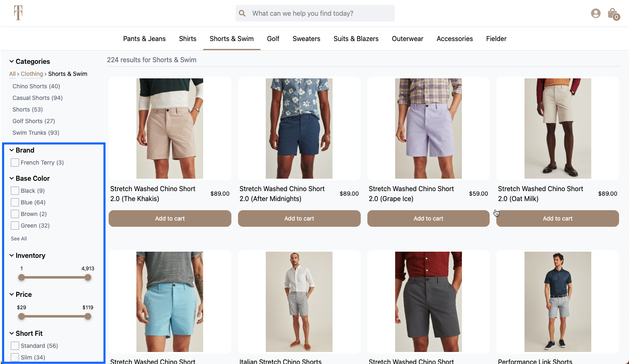This screenshot has height=364, width=629.
Task: Filter by Golf Shorts (27)
Action: 34,121
